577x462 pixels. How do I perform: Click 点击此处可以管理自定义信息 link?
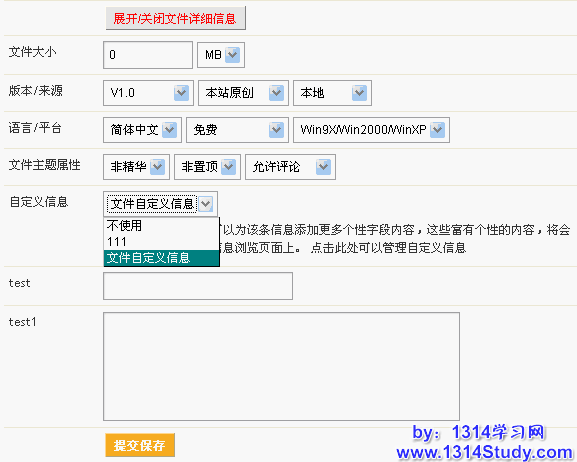pos(388,247)
